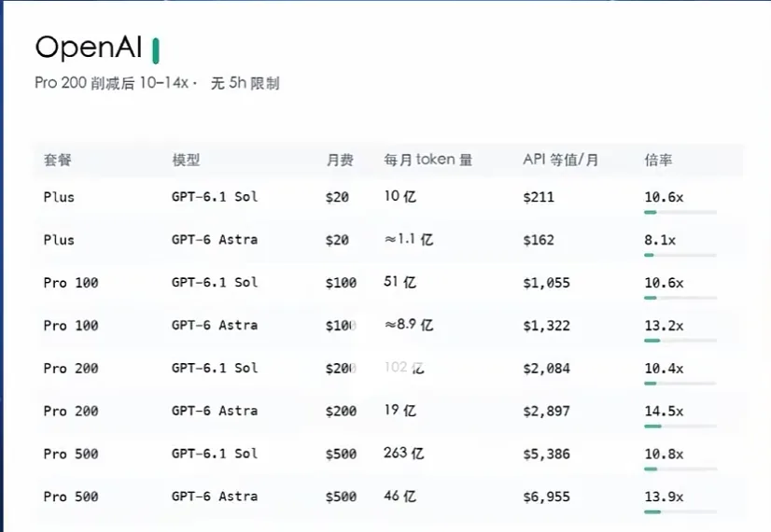Click 'GPT-6.1 Sol' in the $211 row
771x532 pixels.
tap(215, 197)
